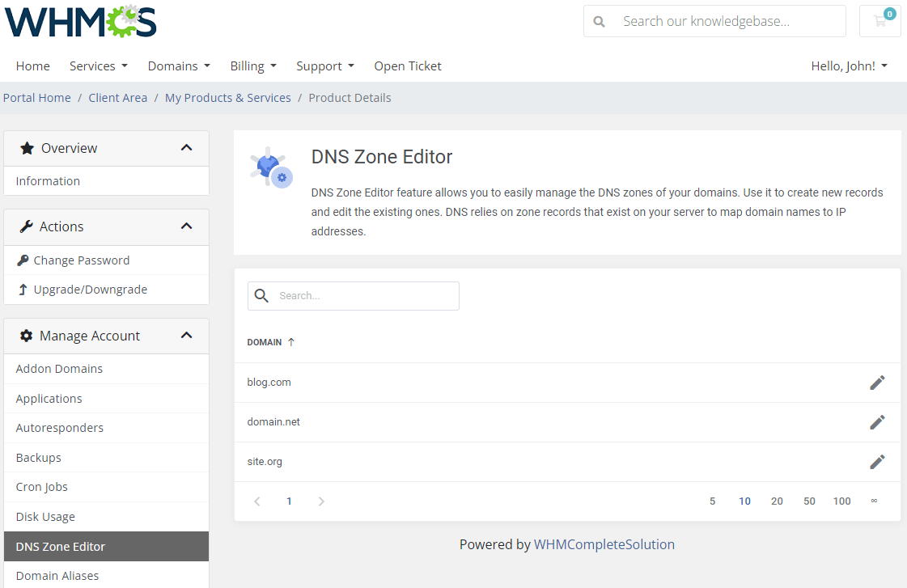Image resolution: width=907 pixels, height=588 pixels.
Task: Click domain.net domain text
Action: [x=273, y=422]
